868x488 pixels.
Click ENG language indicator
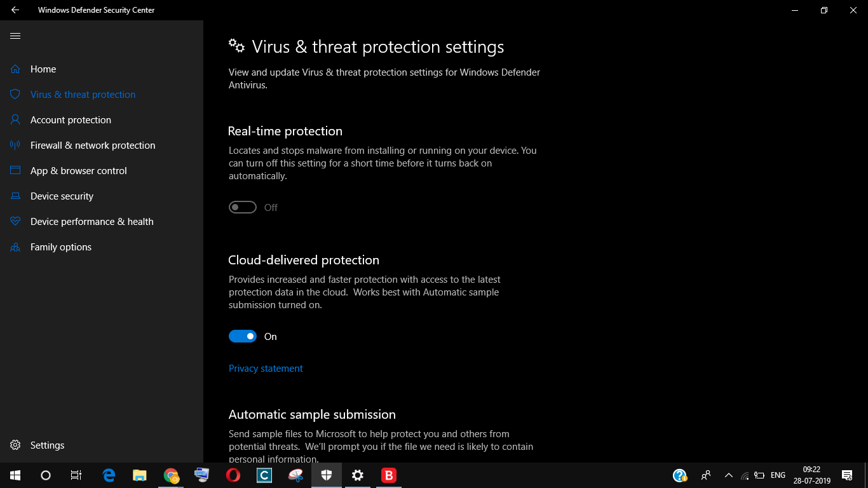tap(778, 475)
